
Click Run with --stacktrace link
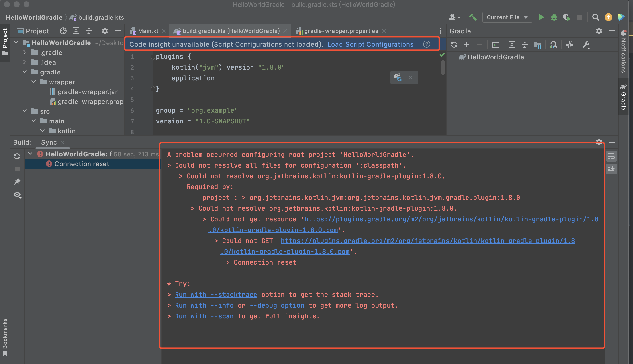tap(216, 295)
